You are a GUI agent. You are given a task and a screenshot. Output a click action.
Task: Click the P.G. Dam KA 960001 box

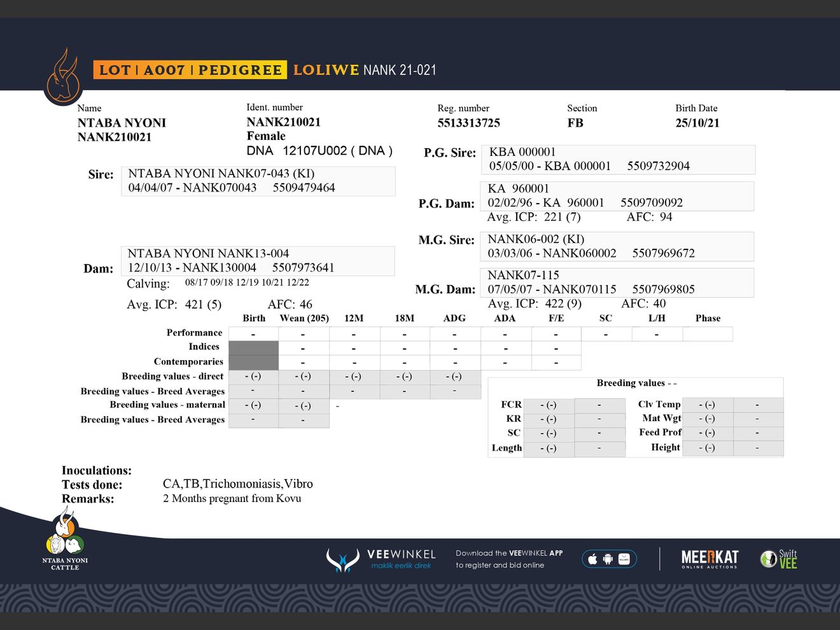pyautogui.click(x=616, y=196)
